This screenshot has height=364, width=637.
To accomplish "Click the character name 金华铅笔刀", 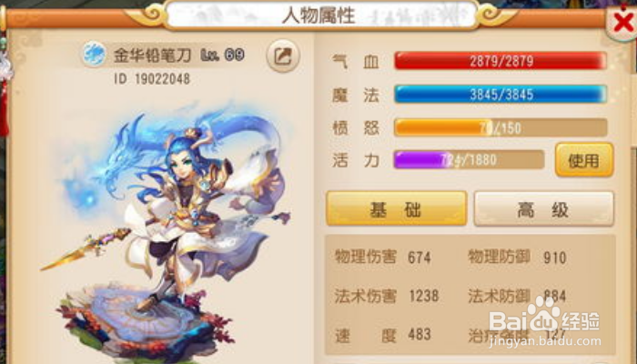I will pyautogui.click(x=152, y=56).
